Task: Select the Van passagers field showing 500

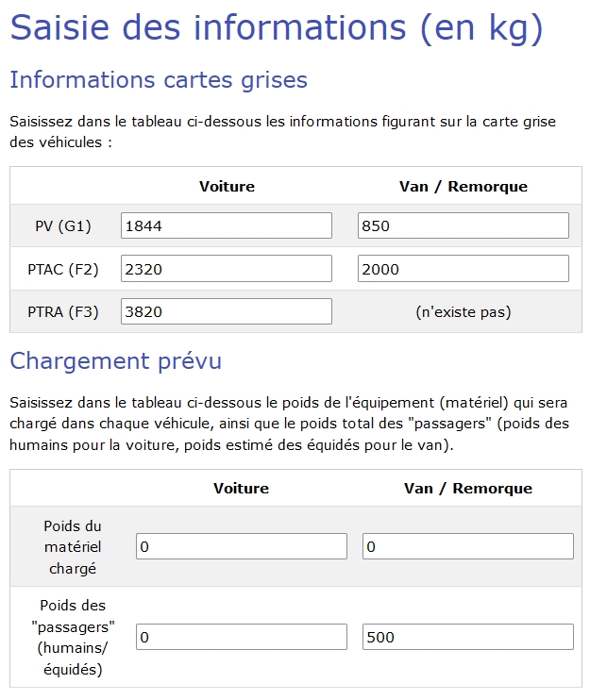Action: (468, 637)
